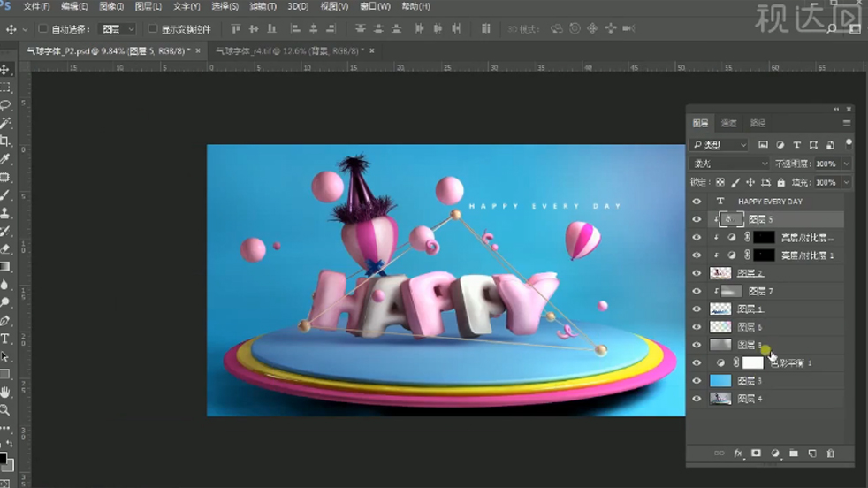The width and height of the screenshot is (868, 488).
Task: Open the opacity slider dropdown arrow
Action: click(847, 164)
